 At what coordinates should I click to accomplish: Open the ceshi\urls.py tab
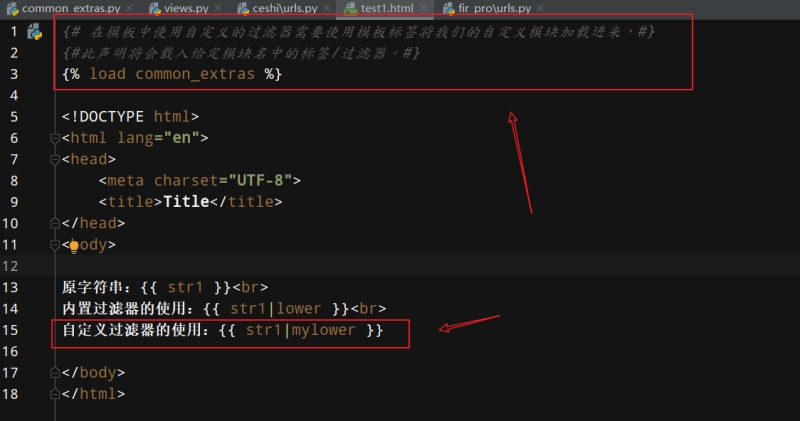[277, 9]
